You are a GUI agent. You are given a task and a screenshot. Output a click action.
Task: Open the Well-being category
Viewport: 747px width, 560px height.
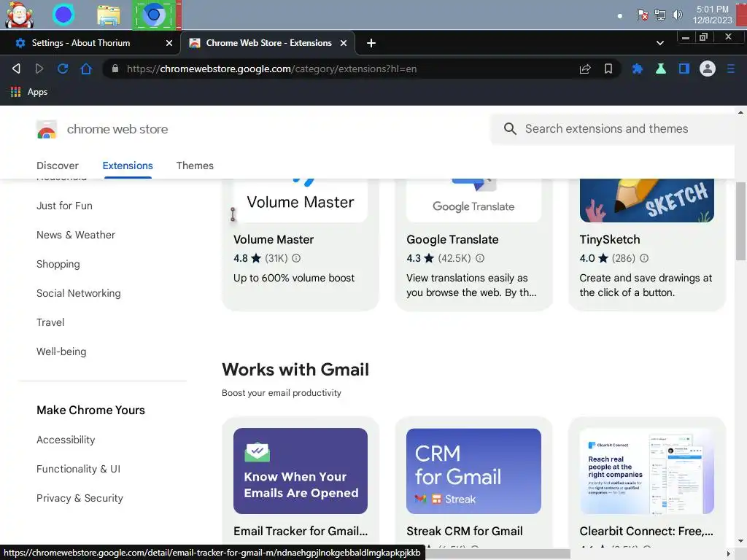point(61,351)
